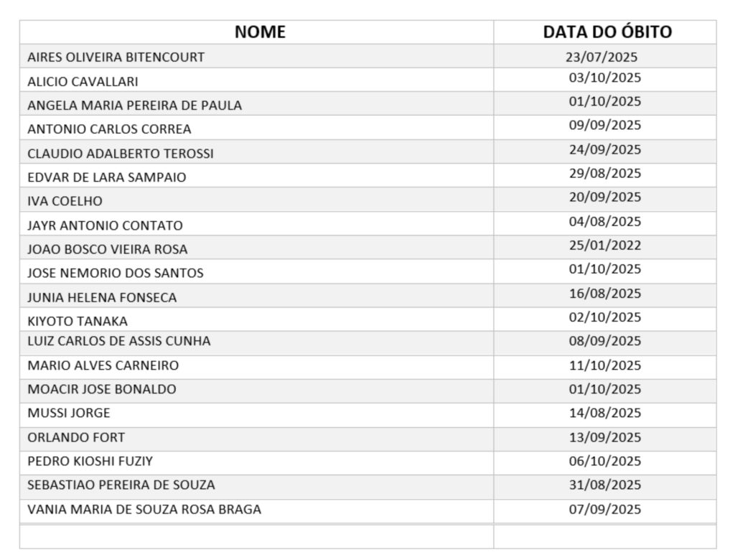Click the date 31/08/2025 cell
The image size is (735, 560).
tap(604, 485)
